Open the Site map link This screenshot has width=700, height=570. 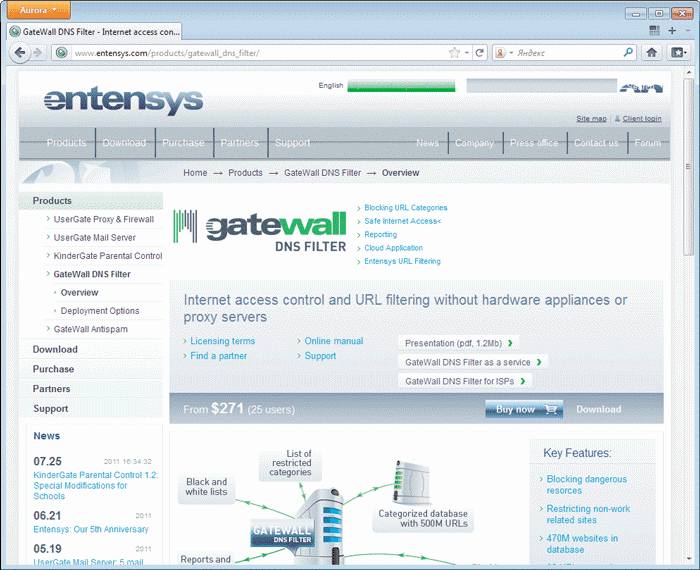591,118
